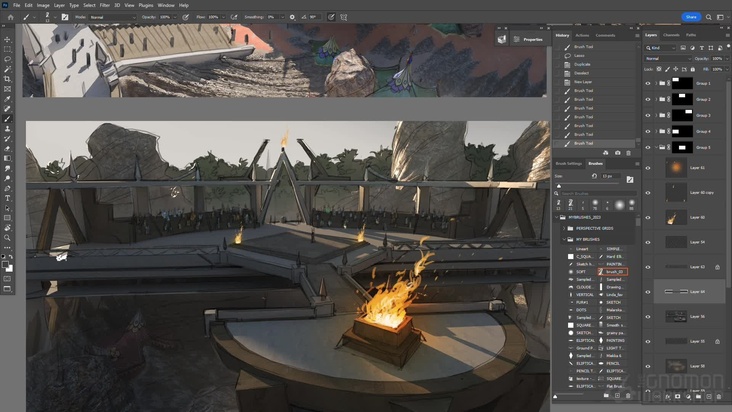Toggle visibility of Layer 60 copy
732x412 pixels.
pos(648,193)
